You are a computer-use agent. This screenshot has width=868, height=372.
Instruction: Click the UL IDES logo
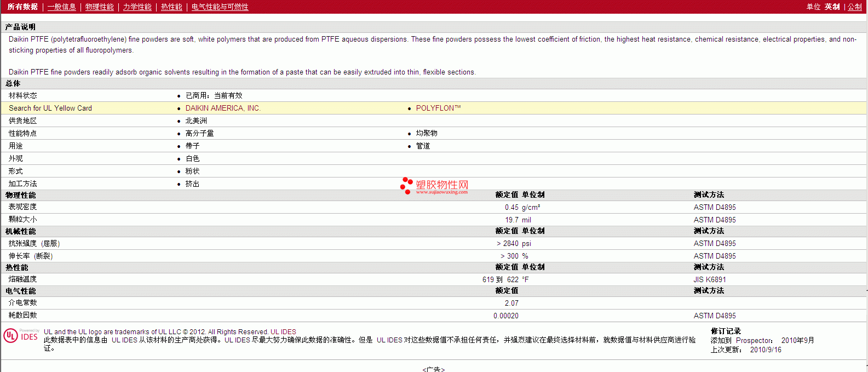21,335
